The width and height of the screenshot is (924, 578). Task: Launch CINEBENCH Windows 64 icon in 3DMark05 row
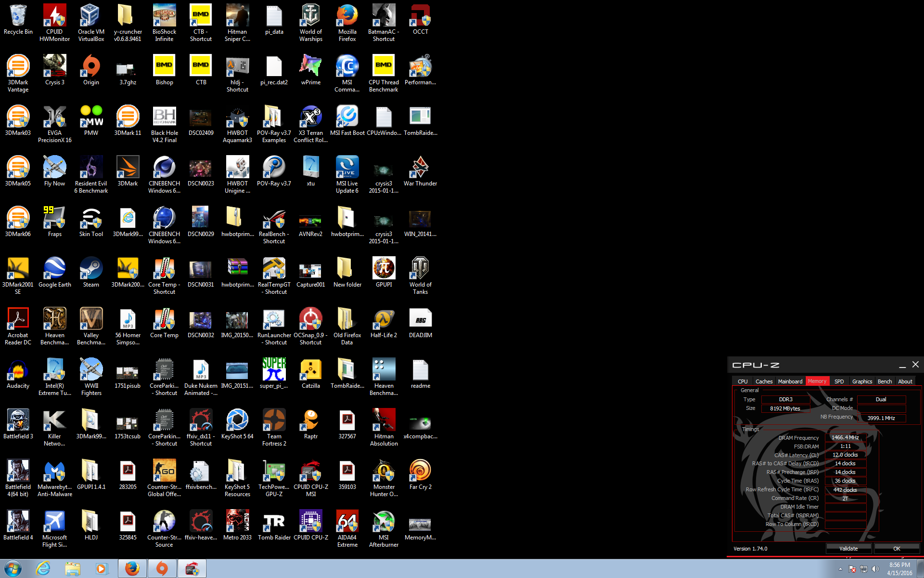pyautogui.click(x=164, y=174)
